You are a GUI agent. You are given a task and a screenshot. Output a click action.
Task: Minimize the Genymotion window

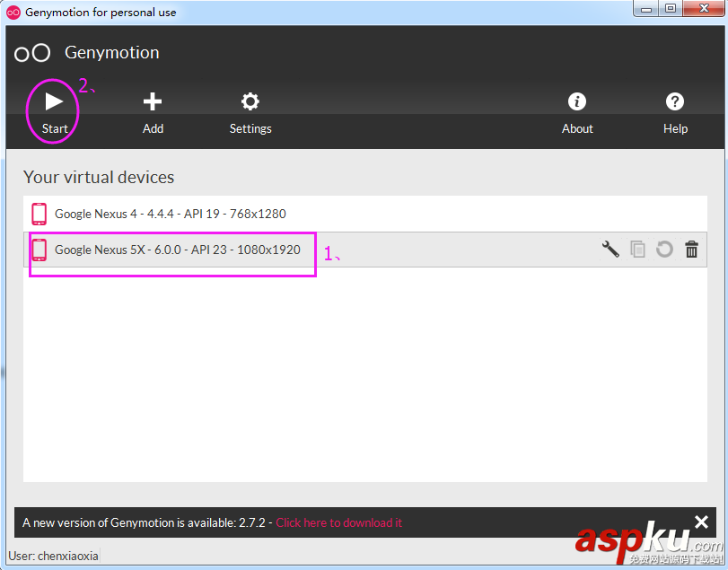645,8
